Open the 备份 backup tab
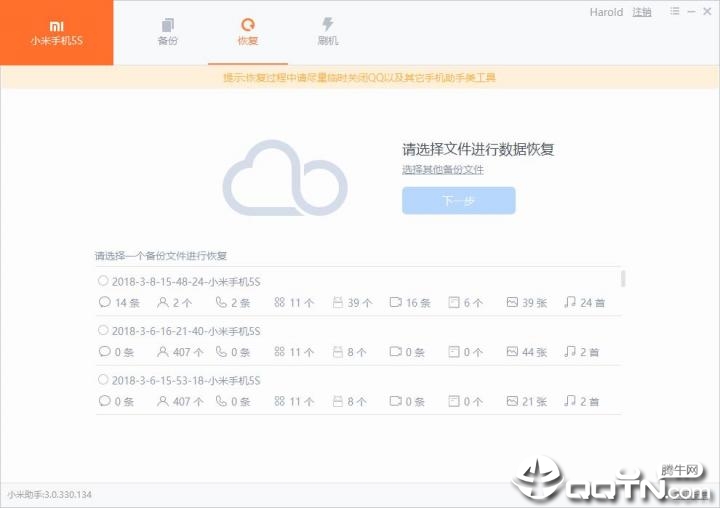This screenshot has width=720, height=508. click(x=167, y=32)
